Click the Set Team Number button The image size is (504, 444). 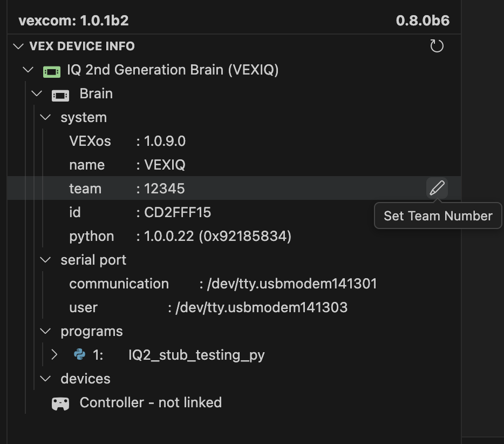point(438,216)
